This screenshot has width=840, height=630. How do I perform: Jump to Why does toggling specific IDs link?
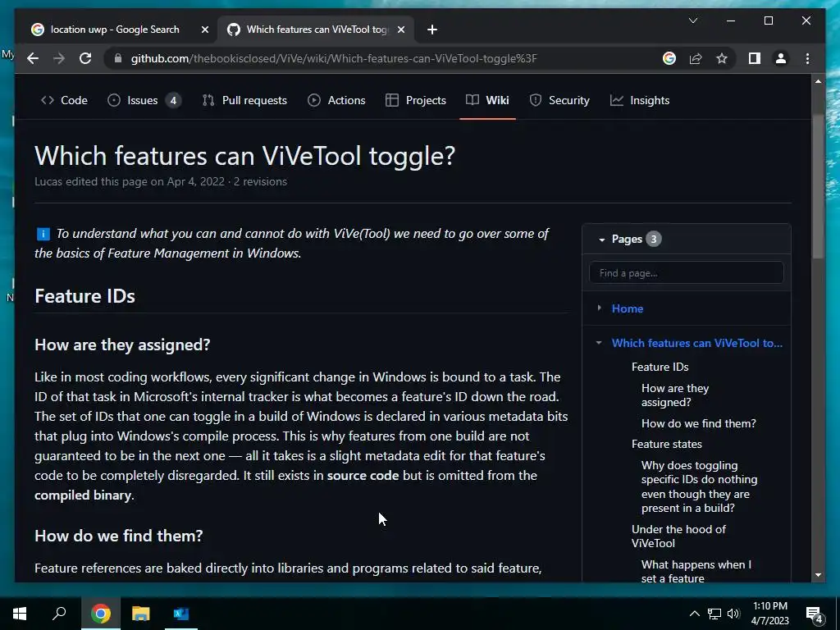[x=699, y=486]
